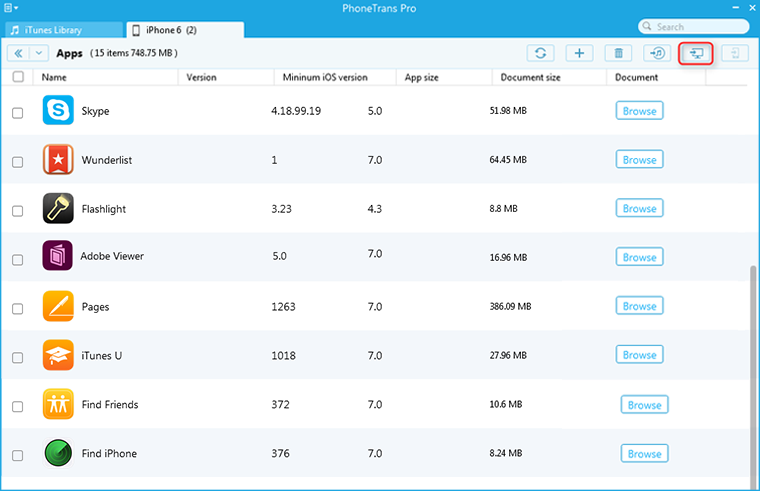
Task: Check the Pages row checkbox
Action: pyautogui.click(x=18, y=309)
